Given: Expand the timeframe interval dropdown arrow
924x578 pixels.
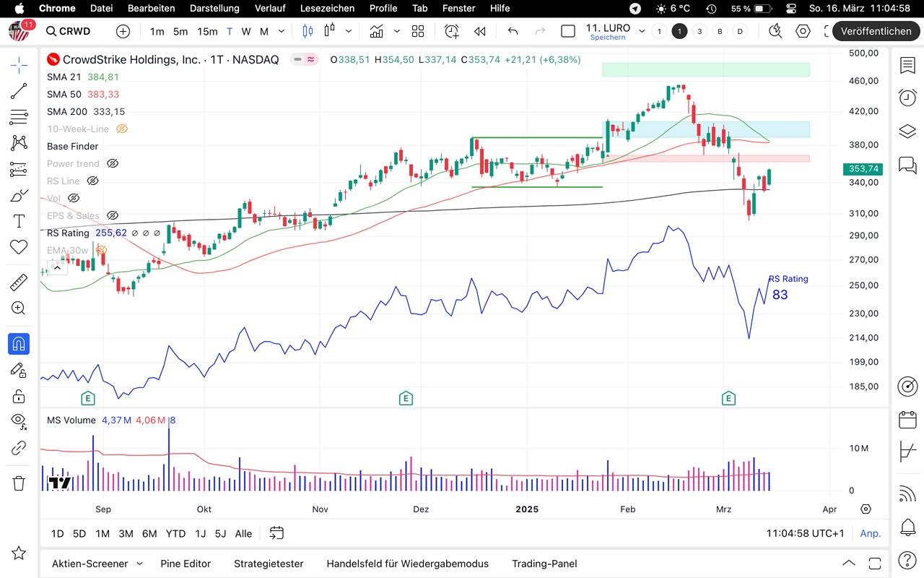Looking at the screenshot, I should click(x=282, y=32).
